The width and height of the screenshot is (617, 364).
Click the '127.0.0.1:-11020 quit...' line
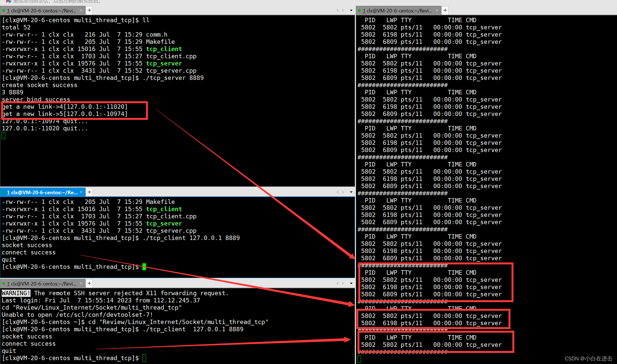45,128
